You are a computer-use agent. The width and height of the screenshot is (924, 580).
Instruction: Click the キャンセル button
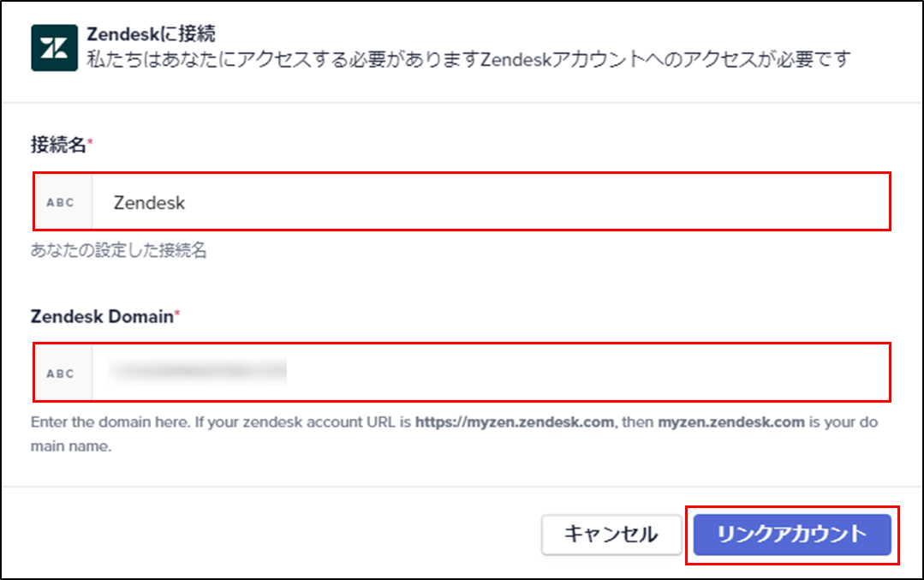click(611, 534)
